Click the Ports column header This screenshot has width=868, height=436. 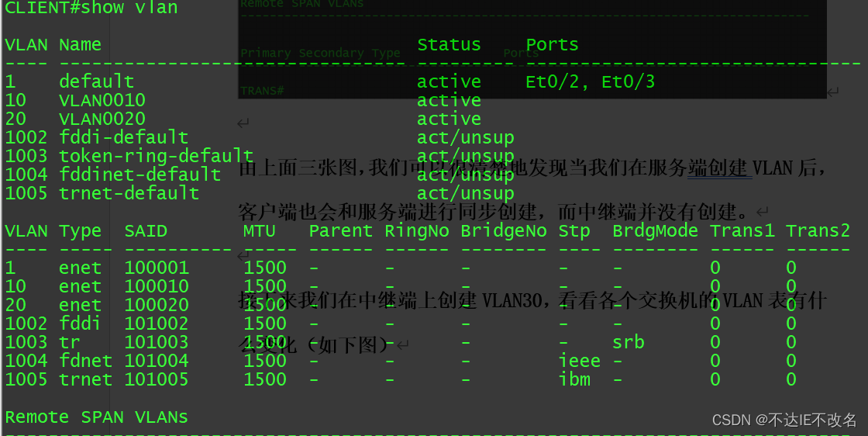[552, 44]
